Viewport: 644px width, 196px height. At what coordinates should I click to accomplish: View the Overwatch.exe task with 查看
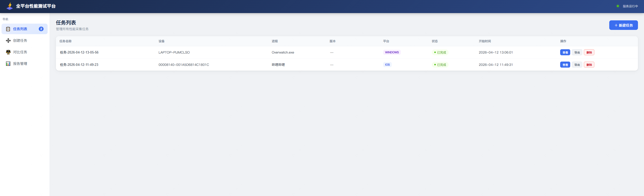coord(565,52)
